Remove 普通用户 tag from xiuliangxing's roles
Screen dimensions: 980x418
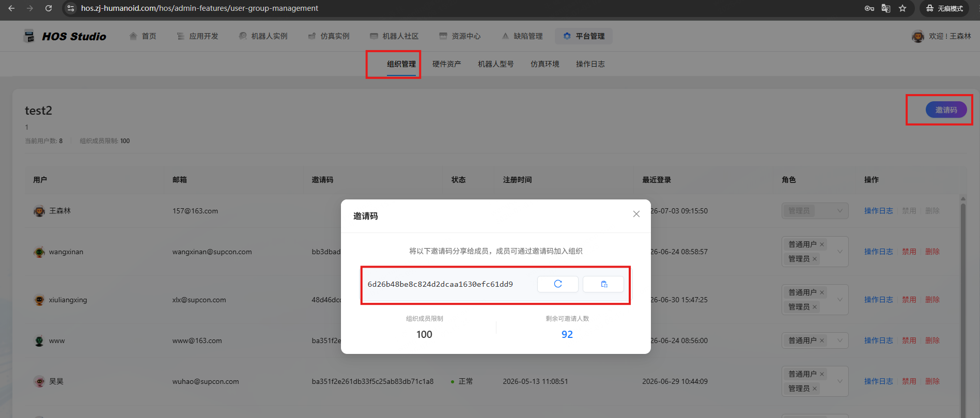[x=822, y=292]
